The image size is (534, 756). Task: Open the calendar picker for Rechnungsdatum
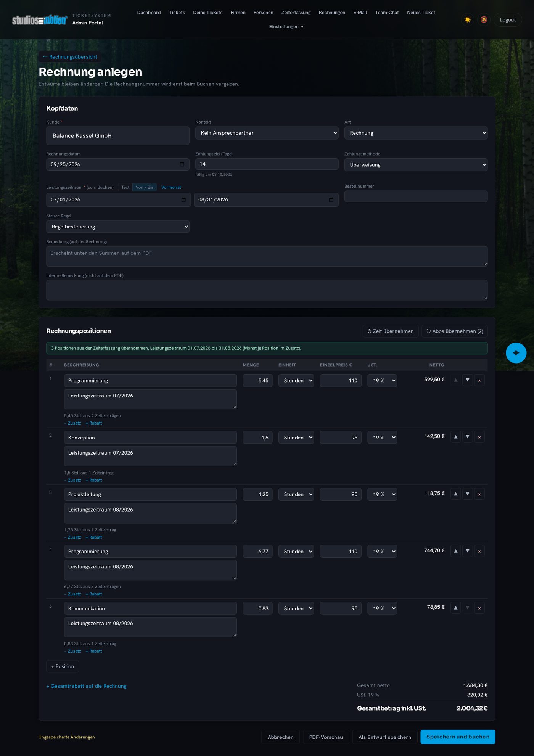tap(182, 164)
